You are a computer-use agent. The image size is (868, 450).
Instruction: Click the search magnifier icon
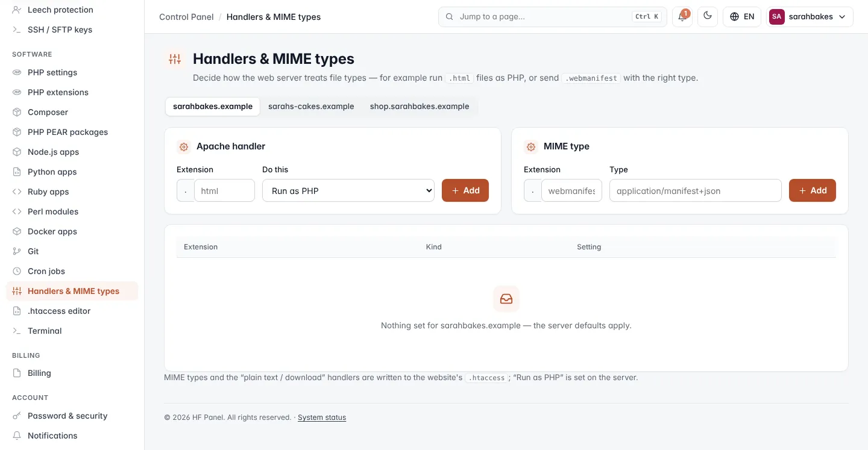(x=449, y=17)
